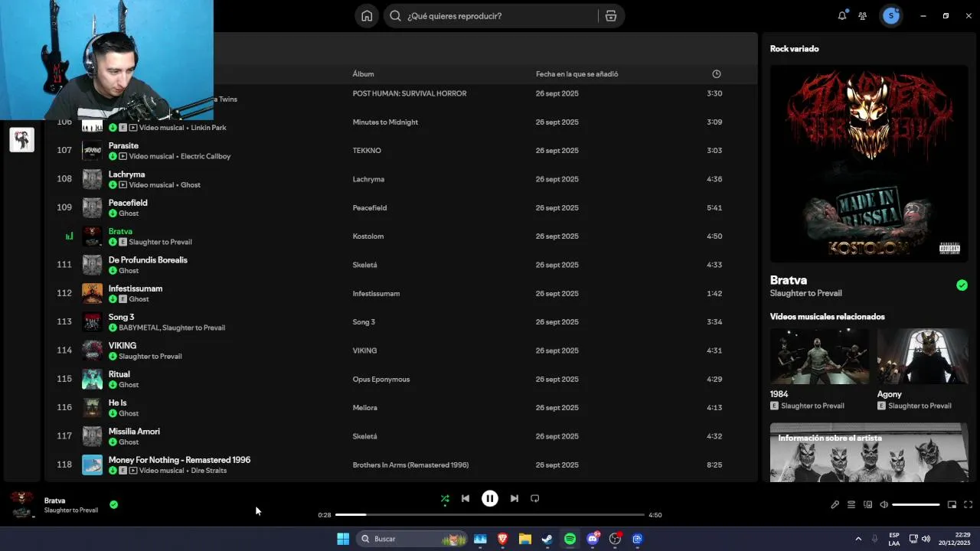Show lyrics with the microphone icon

pyautogui.click(x=835, y=504)
